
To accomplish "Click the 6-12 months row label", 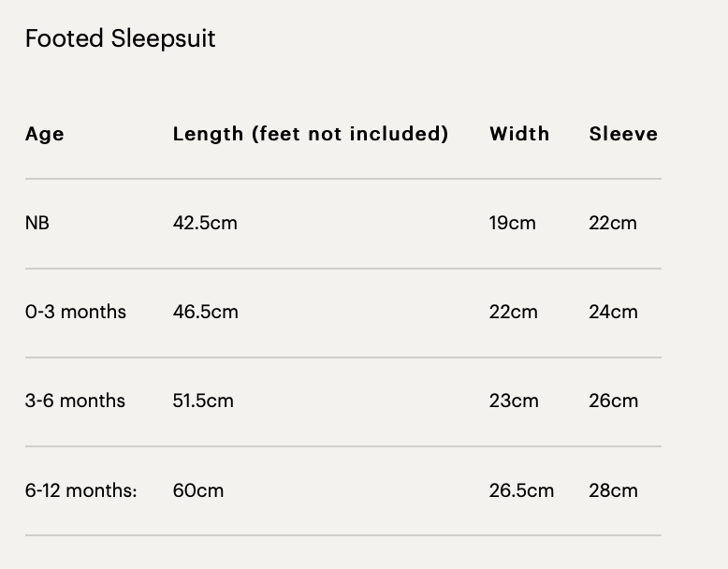I will pos(81,490).
